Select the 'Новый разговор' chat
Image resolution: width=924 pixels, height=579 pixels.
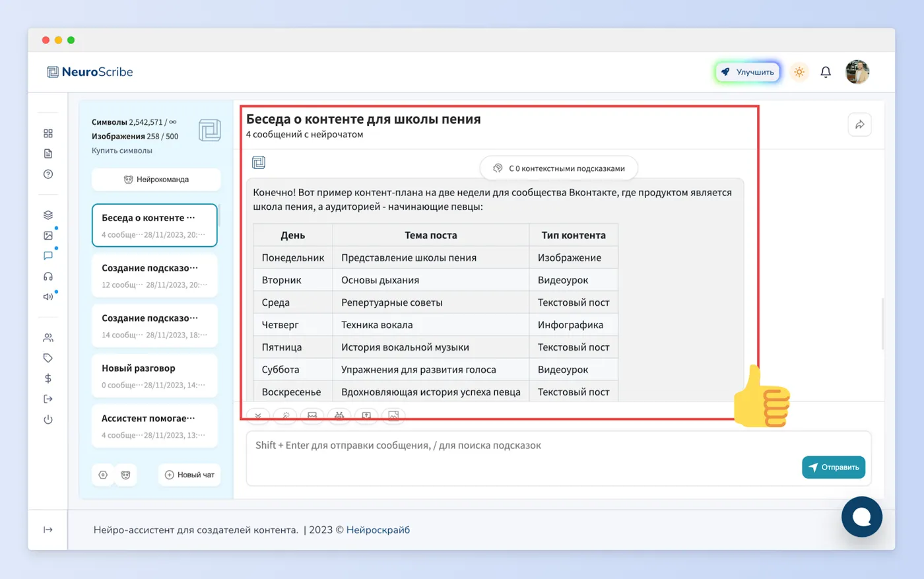point(154,376)
